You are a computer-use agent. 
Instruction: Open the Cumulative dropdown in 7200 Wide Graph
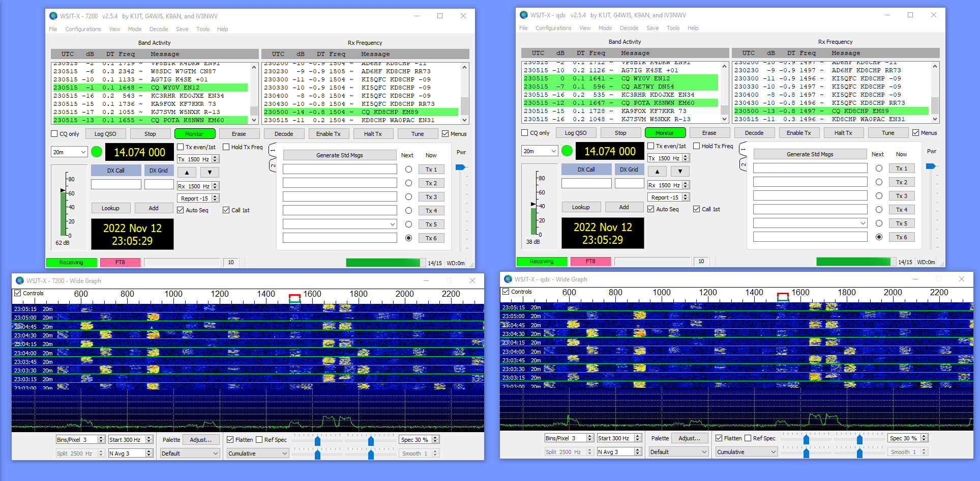point(257,454)
